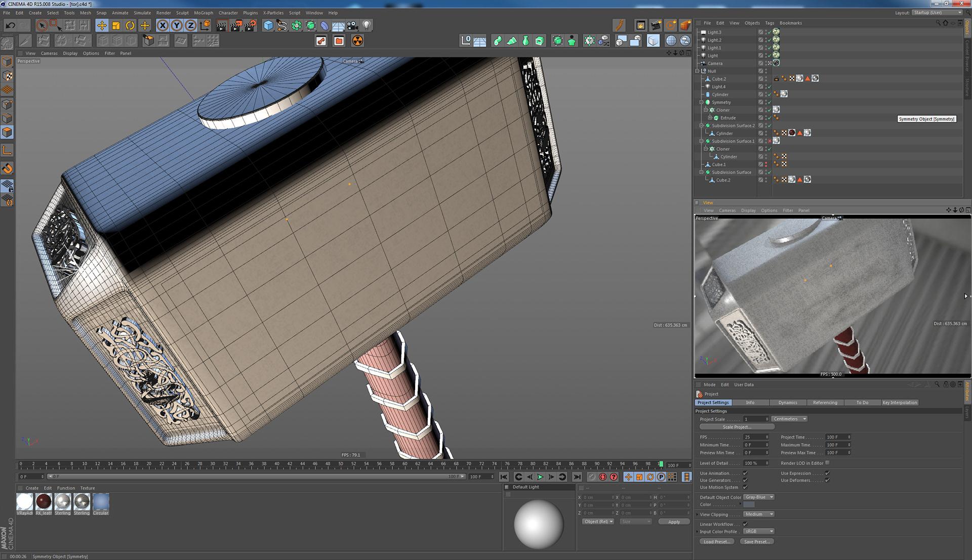Toggle Use Animation checkbox
Image resolution: width=972 pixels, height=560 pixels.
pos(745,473)
